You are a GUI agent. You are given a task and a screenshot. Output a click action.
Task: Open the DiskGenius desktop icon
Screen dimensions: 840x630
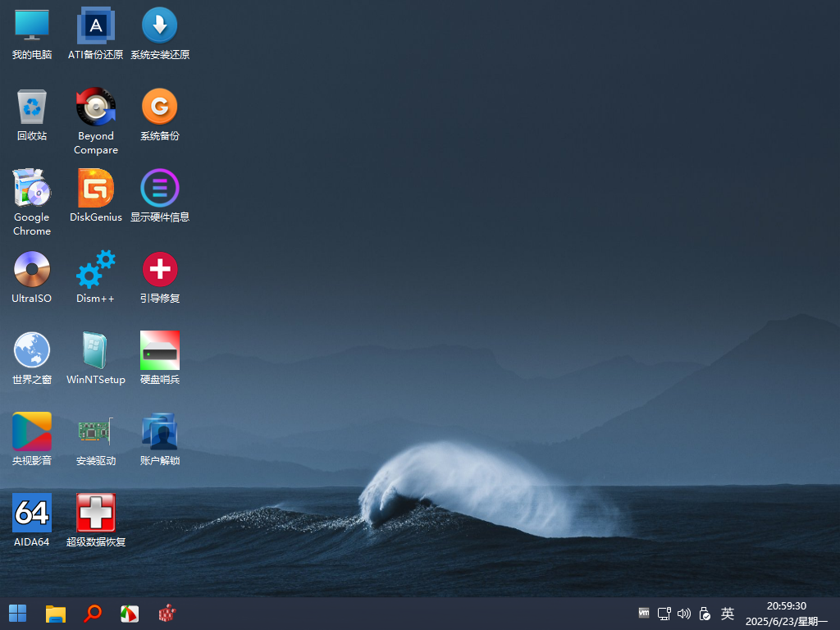[96, 189]
